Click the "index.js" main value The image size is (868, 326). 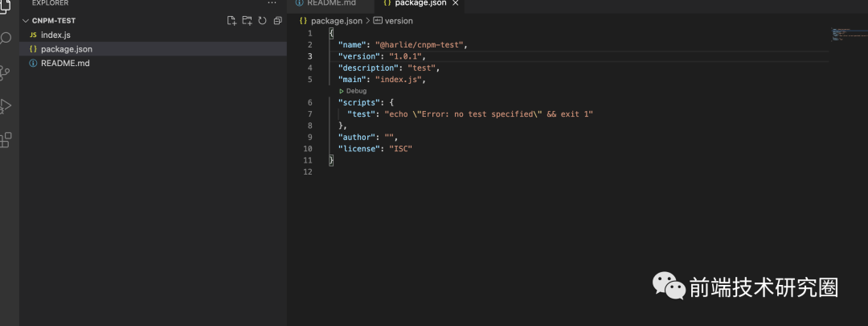point(399,80)
